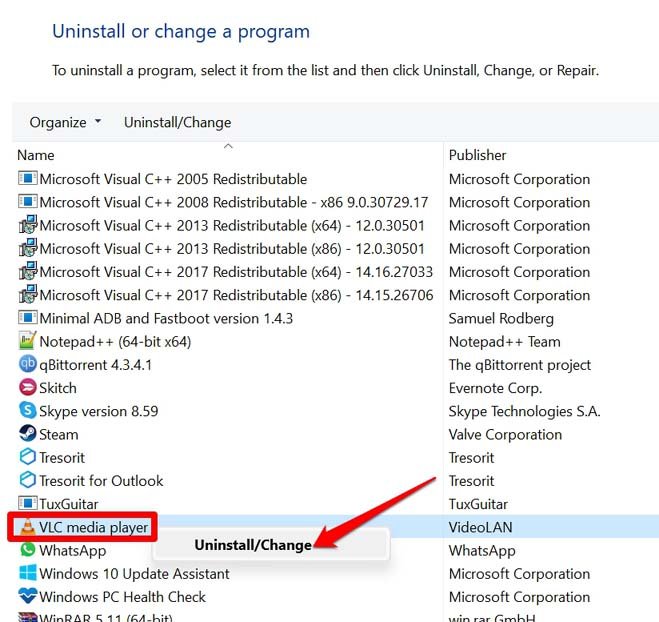Select the TuxGuitar program name

coord(69,504)
